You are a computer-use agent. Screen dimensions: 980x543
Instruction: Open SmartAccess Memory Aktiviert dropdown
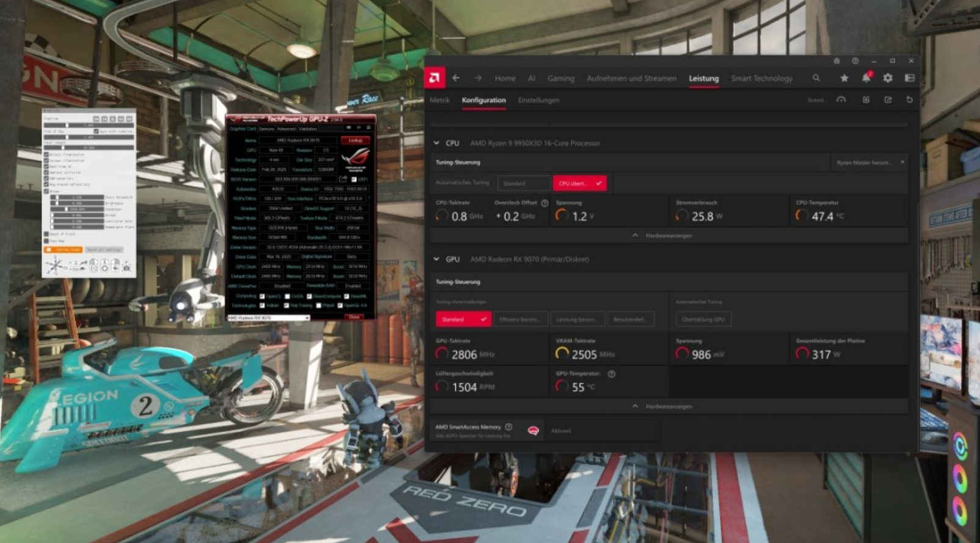point(601,431)
